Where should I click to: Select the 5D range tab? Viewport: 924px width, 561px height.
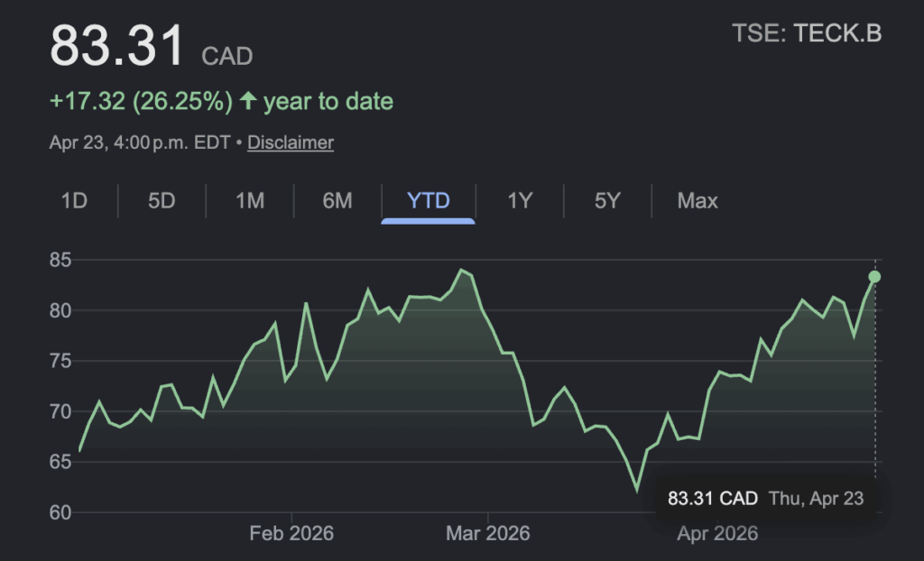(162, 200)
